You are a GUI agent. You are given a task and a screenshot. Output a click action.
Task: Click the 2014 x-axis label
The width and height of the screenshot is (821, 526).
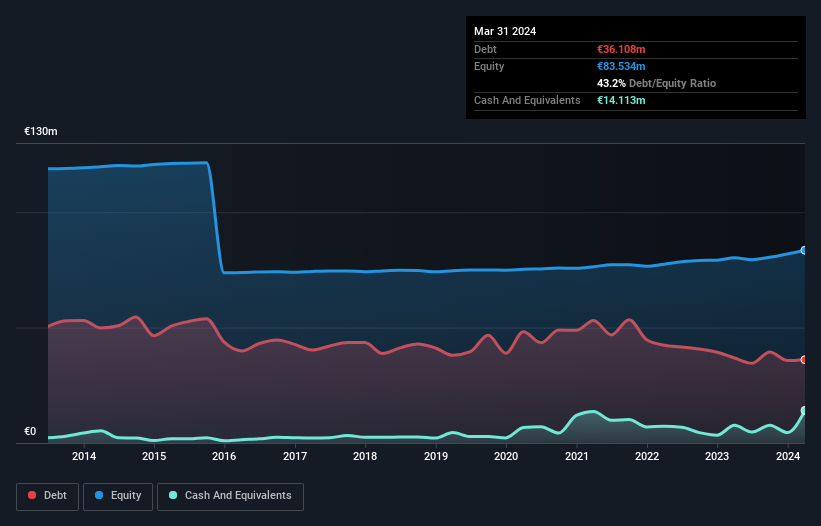(x=84, y=456)
